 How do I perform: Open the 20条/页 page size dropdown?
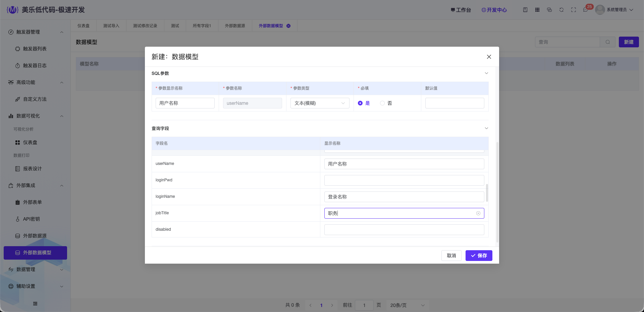(408, 305)
